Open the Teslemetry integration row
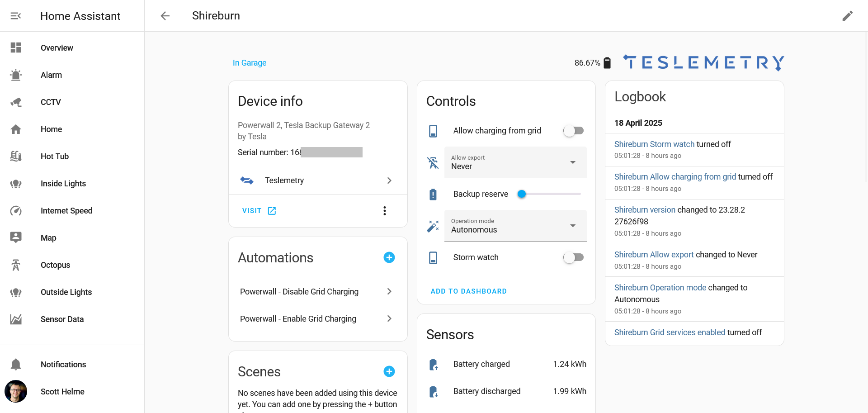The width and height of the screenshot is (868, 413). pyautogui.click(x=316, y=180)
